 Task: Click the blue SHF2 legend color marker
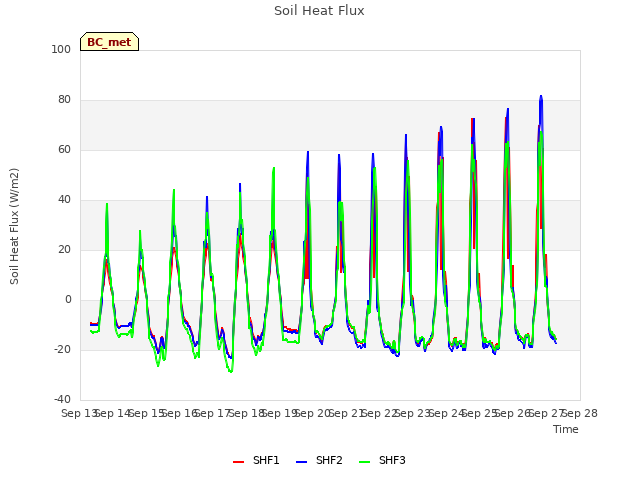pos(301,462)
